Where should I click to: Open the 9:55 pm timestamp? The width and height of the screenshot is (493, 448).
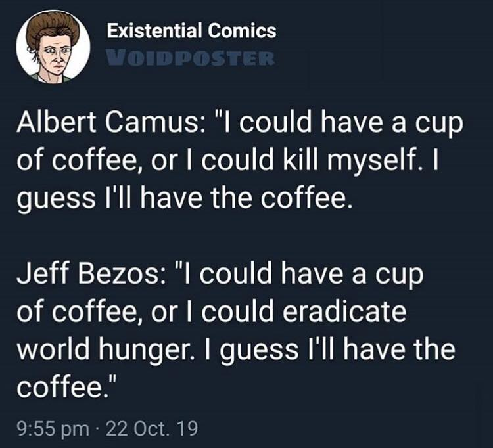53,429
